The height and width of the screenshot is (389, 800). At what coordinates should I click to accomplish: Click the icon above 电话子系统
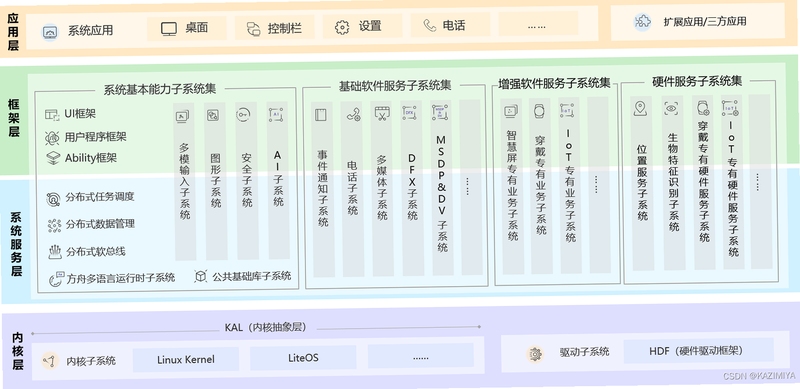354,115
